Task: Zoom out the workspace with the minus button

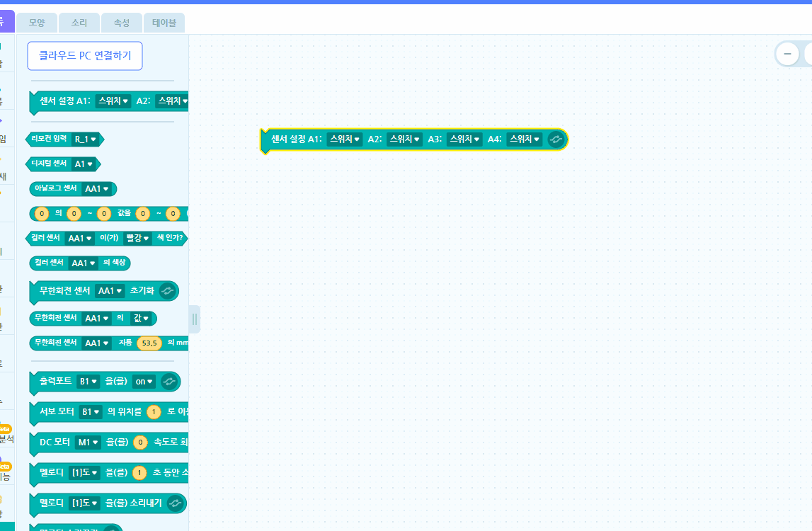Action: point(787,54)
